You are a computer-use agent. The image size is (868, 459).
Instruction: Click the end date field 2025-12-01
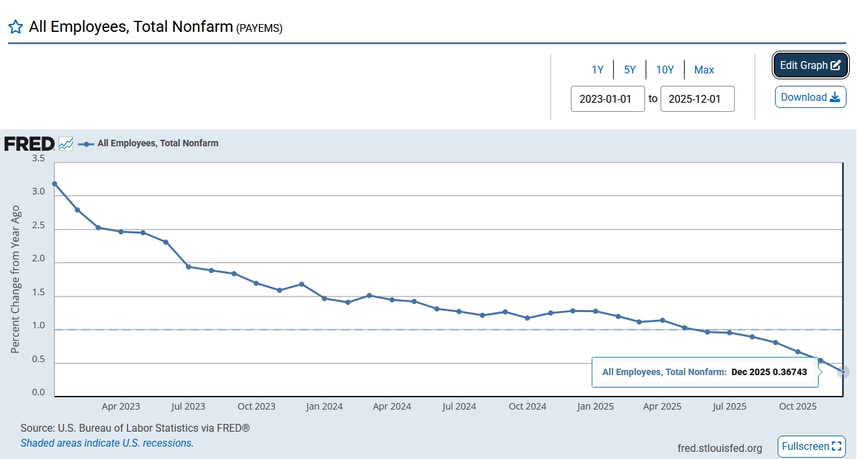[697, 99]
